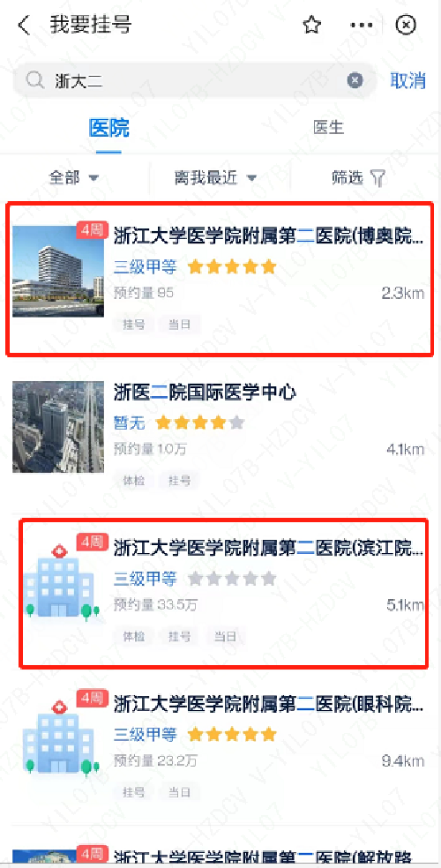Select the 医院 tab

click(x=109, y=128)
